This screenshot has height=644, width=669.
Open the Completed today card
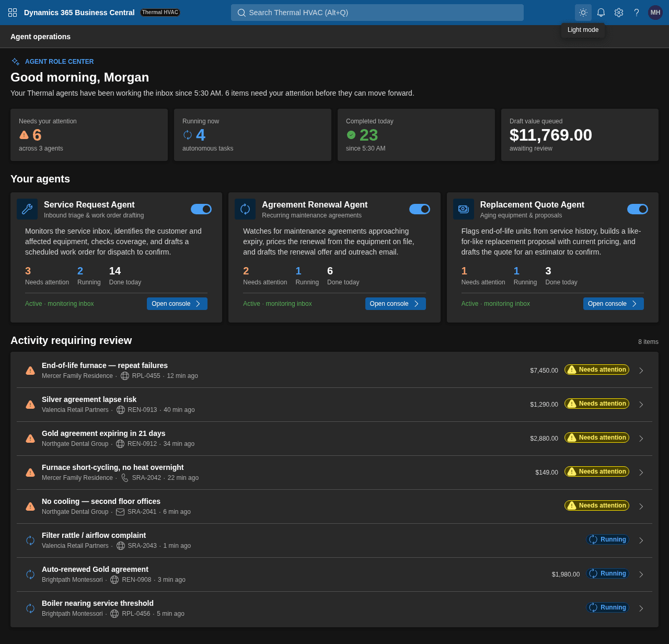pos(416,135)
